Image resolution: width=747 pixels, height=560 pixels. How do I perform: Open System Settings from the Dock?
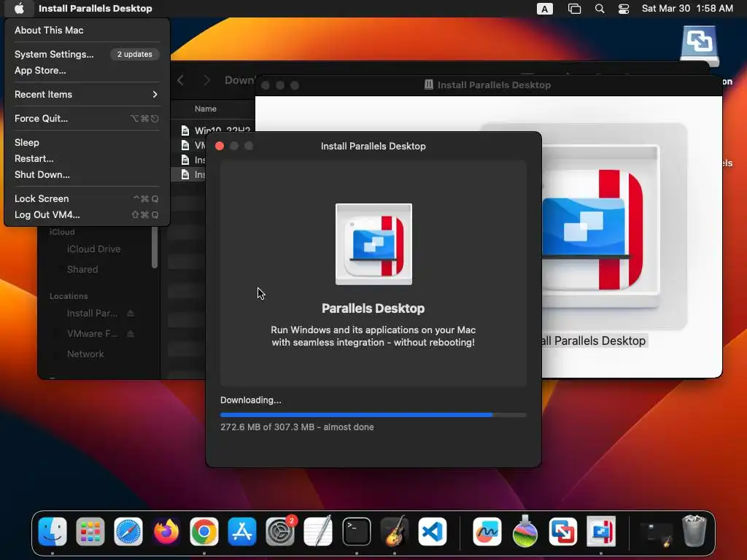[280, 532]
